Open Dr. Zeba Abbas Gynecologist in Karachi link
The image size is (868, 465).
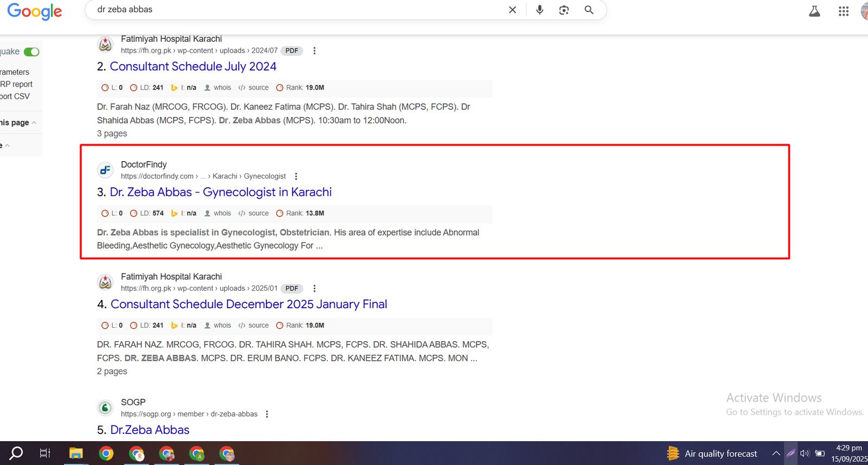(x=220, y=192)
